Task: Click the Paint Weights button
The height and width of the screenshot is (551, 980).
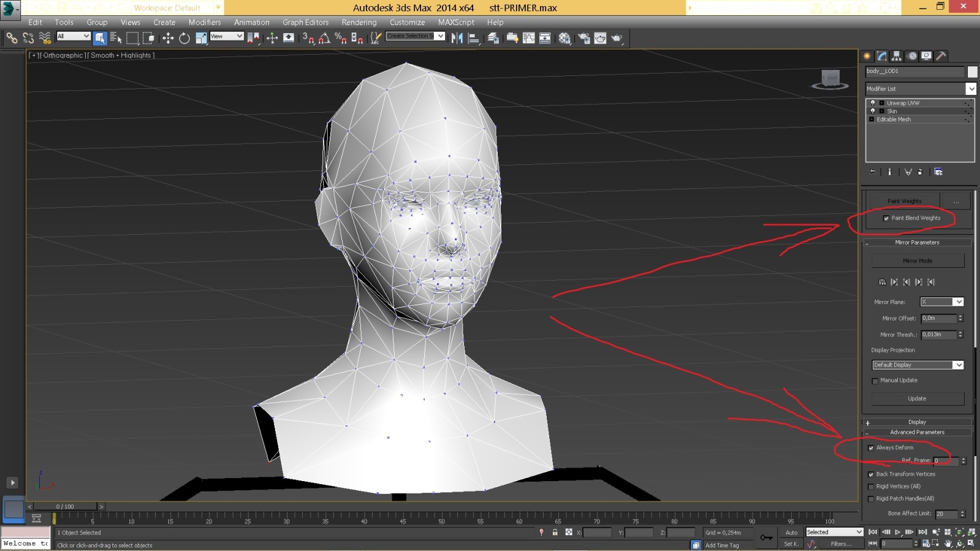Action: coord(904,201)
